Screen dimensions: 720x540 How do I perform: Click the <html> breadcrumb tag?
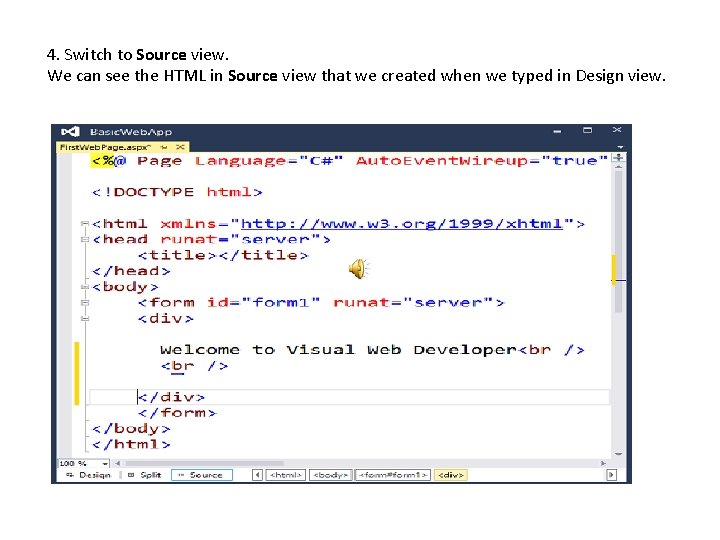click(286, 475)
